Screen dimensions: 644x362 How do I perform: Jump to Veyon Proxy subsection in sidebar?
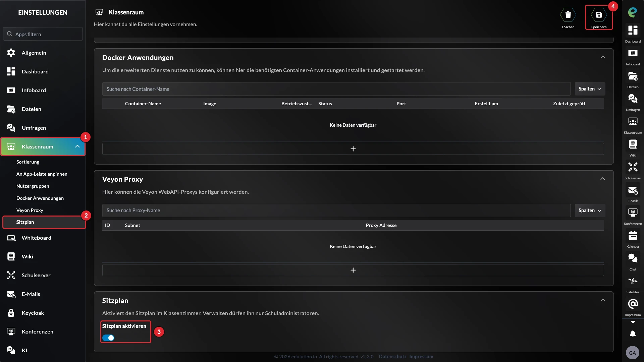pyautogui.click(x=30, y=210)
